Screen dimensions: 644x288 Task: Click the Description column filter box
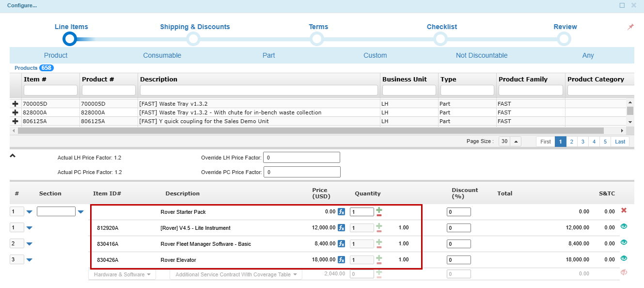259,90
